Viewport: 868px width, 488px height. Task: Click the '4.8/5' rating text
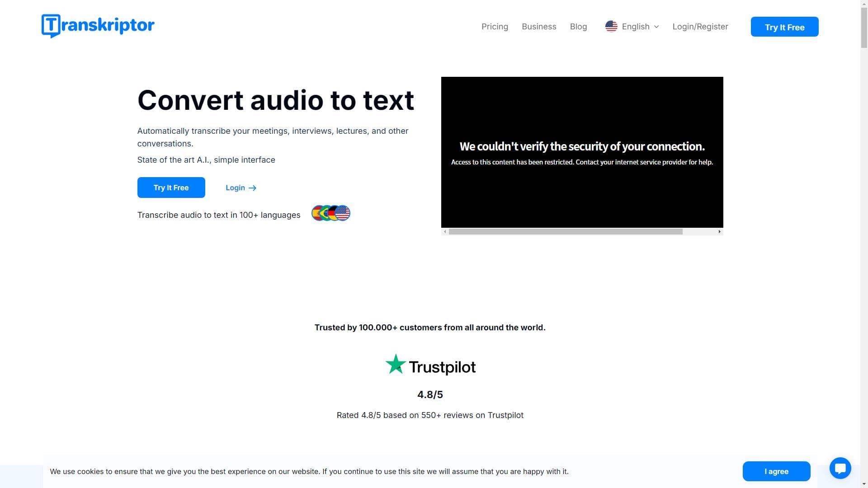point(430,394)
